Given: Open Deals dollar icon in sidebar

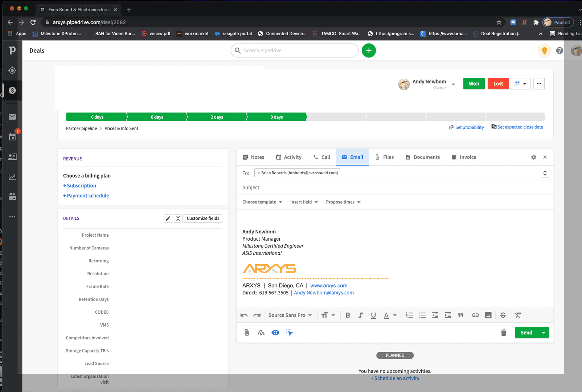Looking at the screenshot, I should [12, 90].
